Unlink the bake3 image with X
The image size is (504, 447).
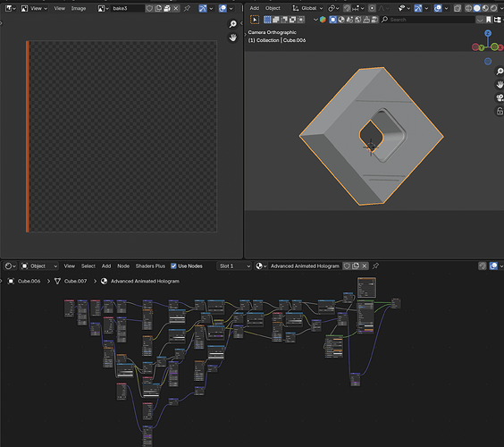point(176,8)
